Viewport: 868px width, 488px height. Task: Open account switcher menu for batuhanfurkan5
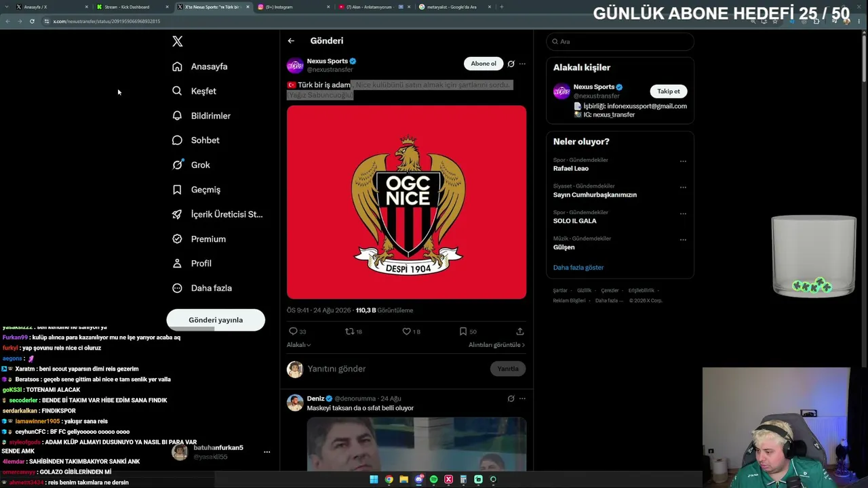tap(267, 452)
